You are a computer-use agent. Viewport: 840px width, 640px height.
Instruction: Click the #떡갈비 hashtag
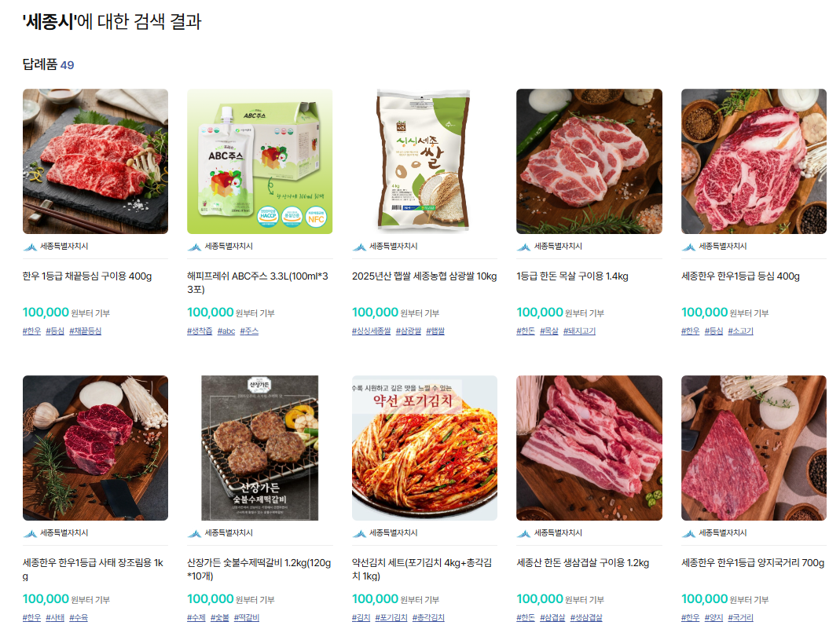247,617
